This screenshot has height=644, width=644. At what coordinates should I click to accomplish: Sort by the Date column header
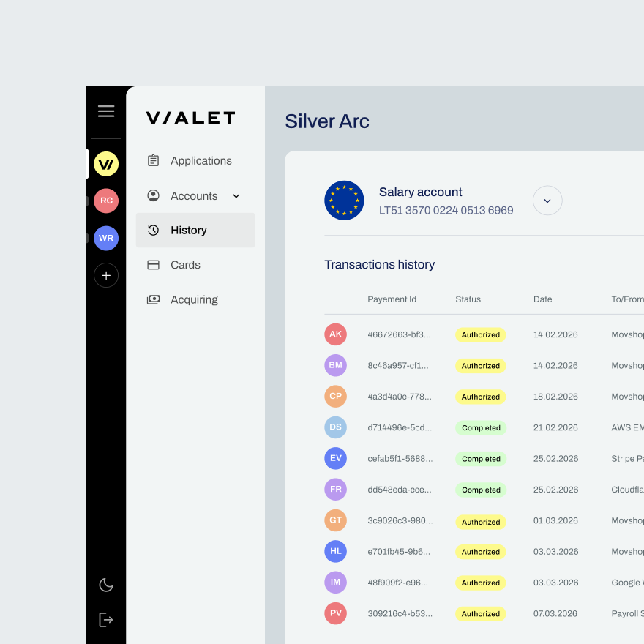(x=542, y=299)
